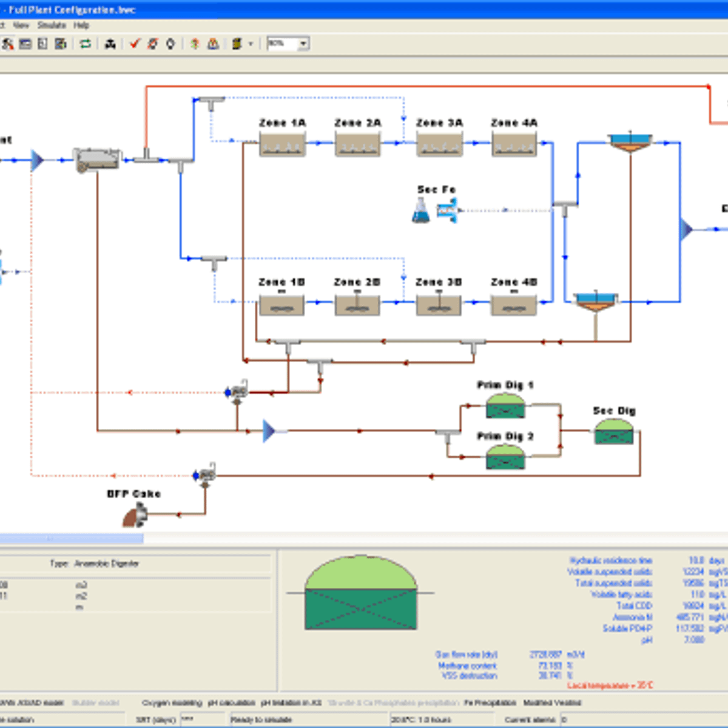Select the Zone 3B mixed reactor
Screen dimensions: 728x728
click(439, 304)
